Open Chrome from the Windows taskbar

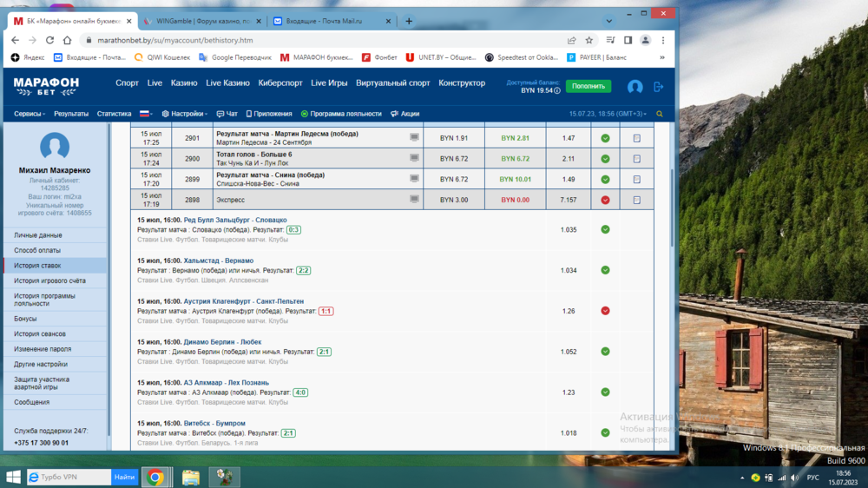click(x=155, y=477)
